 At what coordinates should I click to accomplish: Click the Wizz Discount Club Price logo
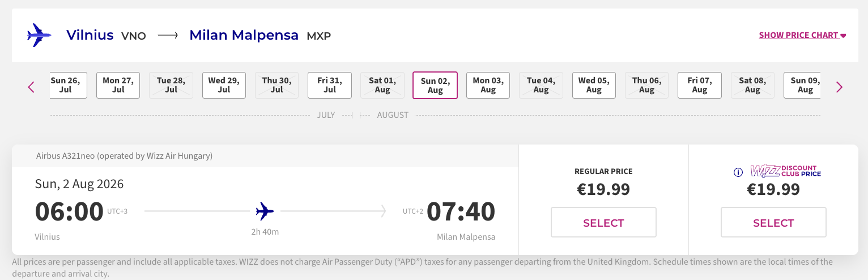785,171
